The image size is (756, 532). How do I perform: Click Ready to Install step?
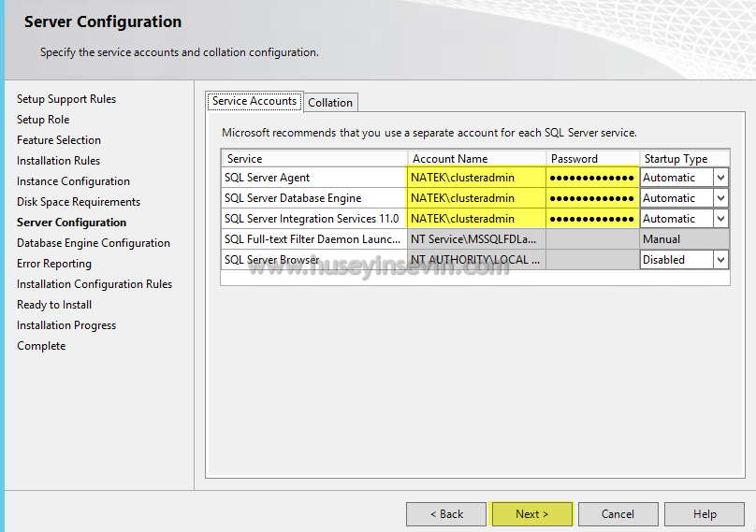(x=54, y=305)
